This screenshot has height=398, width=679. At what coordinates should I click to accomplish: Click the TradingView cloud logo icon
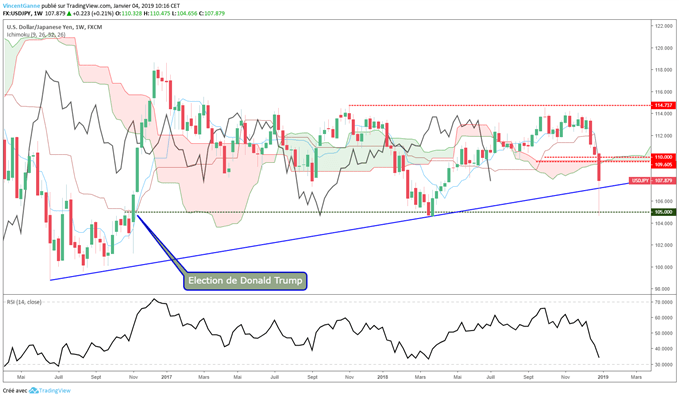click(x=34, y=390)
